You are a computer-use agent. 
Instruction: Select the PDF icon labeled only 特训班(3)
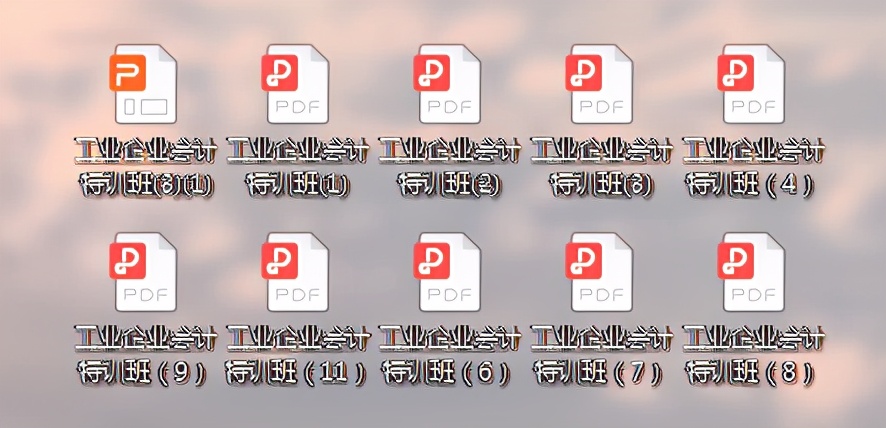[600, 84]
